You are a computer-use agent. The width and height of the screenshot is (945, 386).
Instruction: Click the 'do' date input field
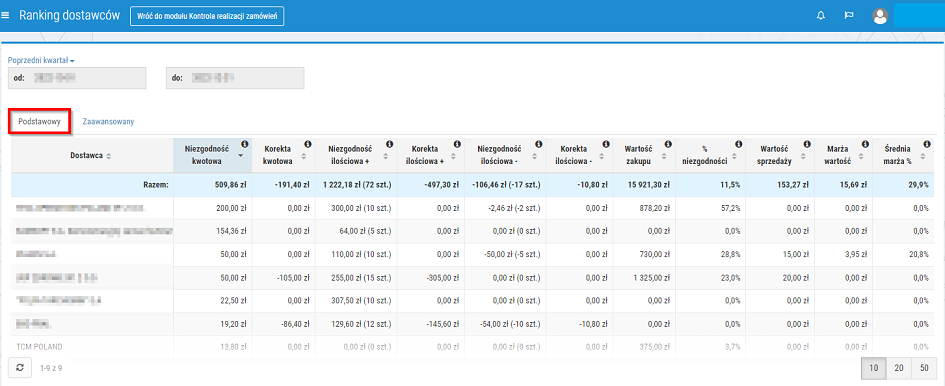click(235, 78)
